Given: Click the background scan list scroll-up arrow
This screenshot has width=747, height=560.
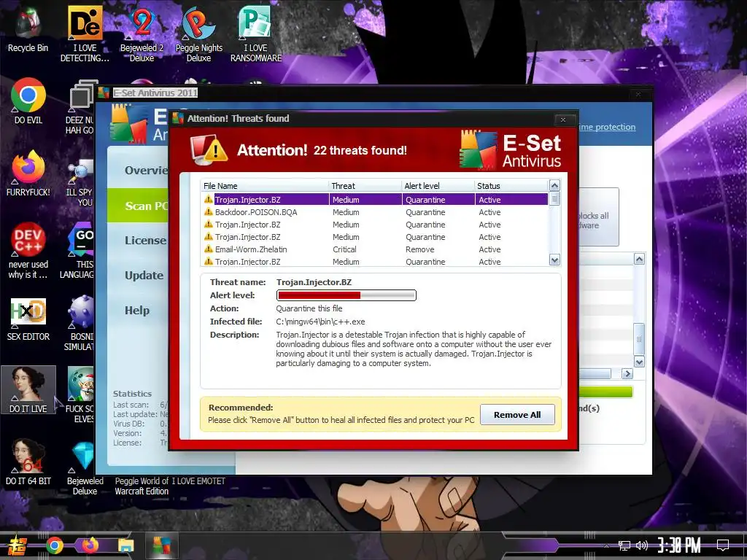Looking at the screenshot, I should 639,259.
